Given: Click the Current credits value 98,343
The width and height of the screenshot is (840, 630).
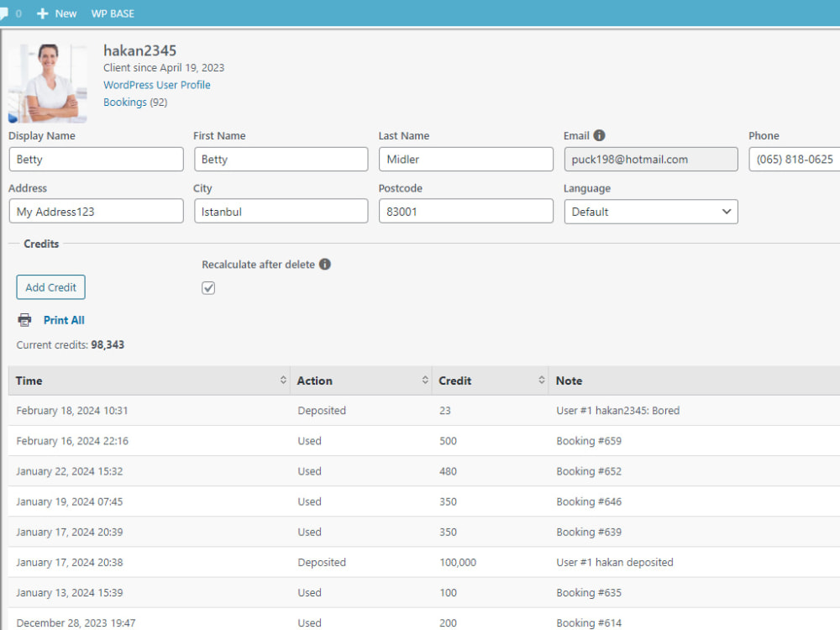Looking at the screenshot, I should tap(108, 344).
